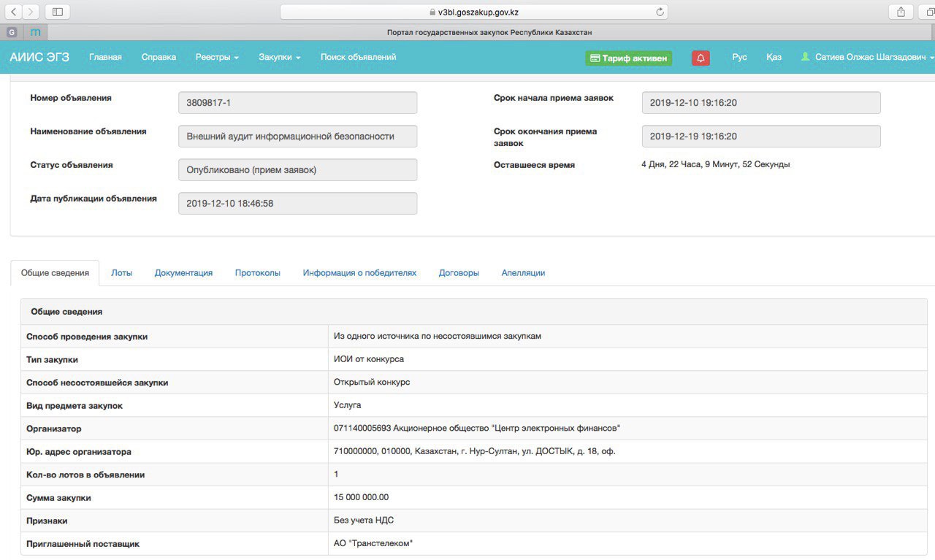Open the Договоры tab

click(x=459, y=273)
